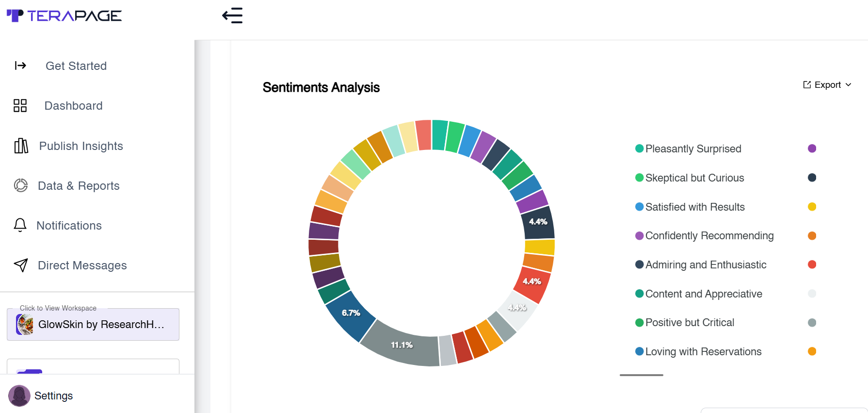Collapse the sidebar with the arrow icon
Screen dimensions: 868x413
[232, 16]
